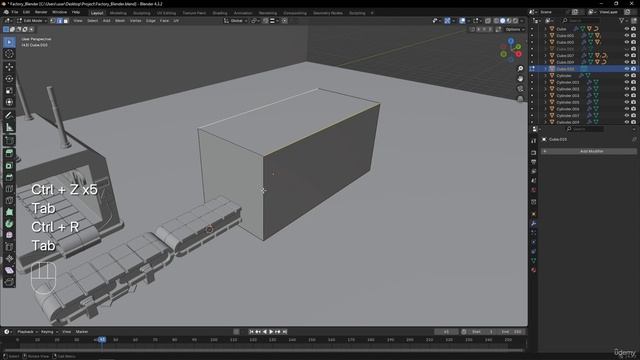Screen dimensions: 640x360
Task: Open the Edit Mode dropdown
Action: pos(31,20)
